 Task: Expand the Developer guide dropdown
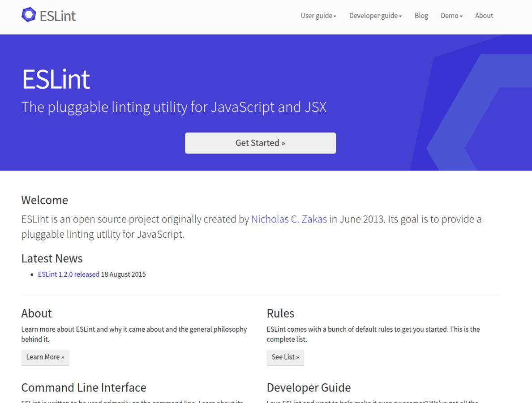point(375,16)
